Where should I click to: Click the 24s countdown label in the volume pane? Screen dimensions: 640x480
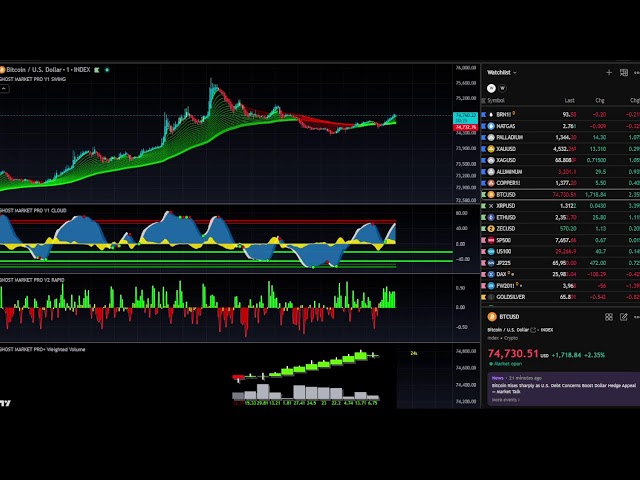413,353
